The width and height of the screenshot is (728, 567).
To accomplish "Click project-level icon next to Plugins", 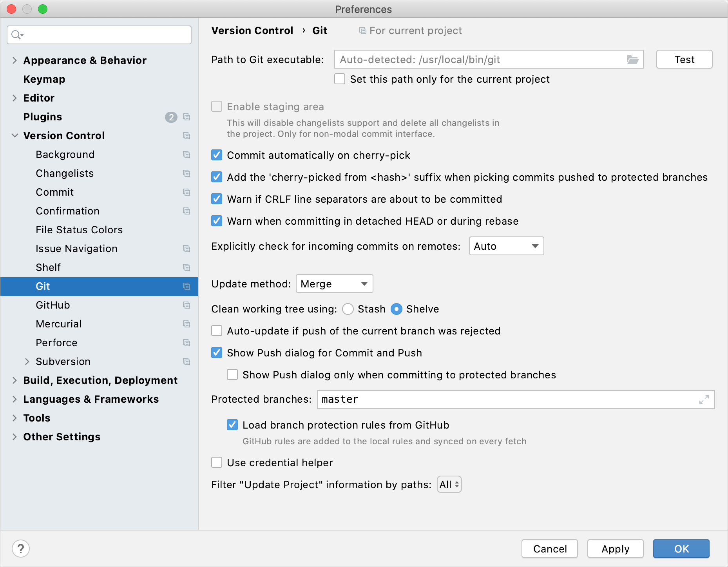I will click(x=187, y=117).
